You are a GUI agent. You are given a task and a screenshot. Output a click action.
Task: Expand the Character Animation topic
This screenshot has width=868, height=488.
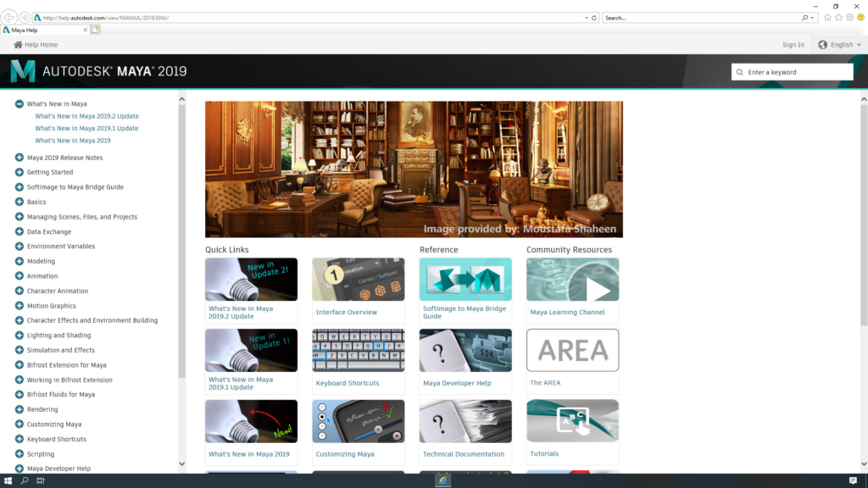(x=19, y=291)
